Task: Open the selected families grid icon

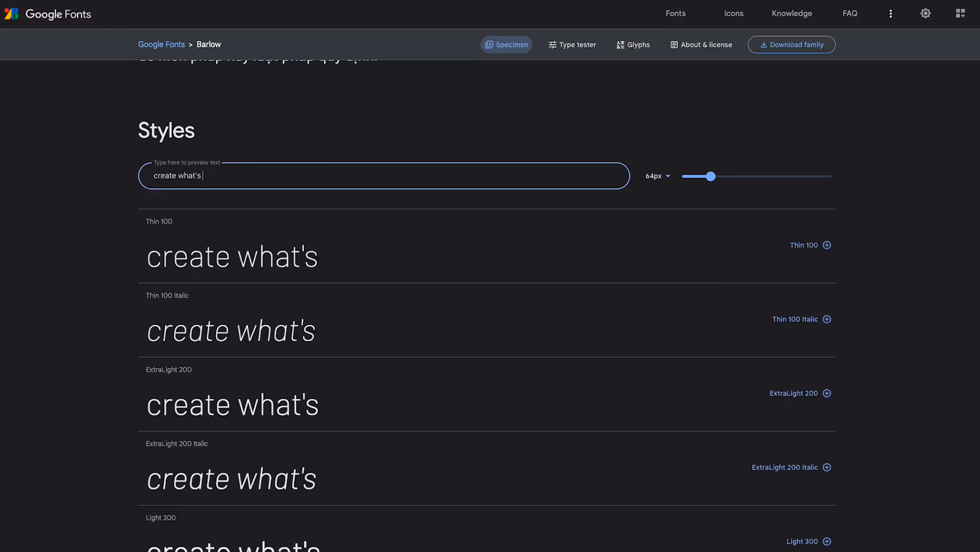Action: click(x=960, y=14)
